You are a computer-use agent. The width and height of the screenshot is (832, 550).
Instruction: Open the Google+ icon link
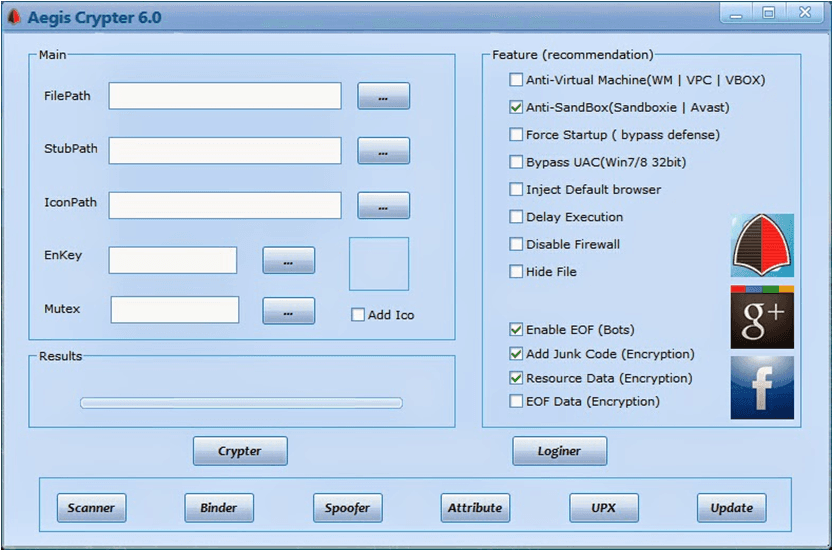click(762, 317)
